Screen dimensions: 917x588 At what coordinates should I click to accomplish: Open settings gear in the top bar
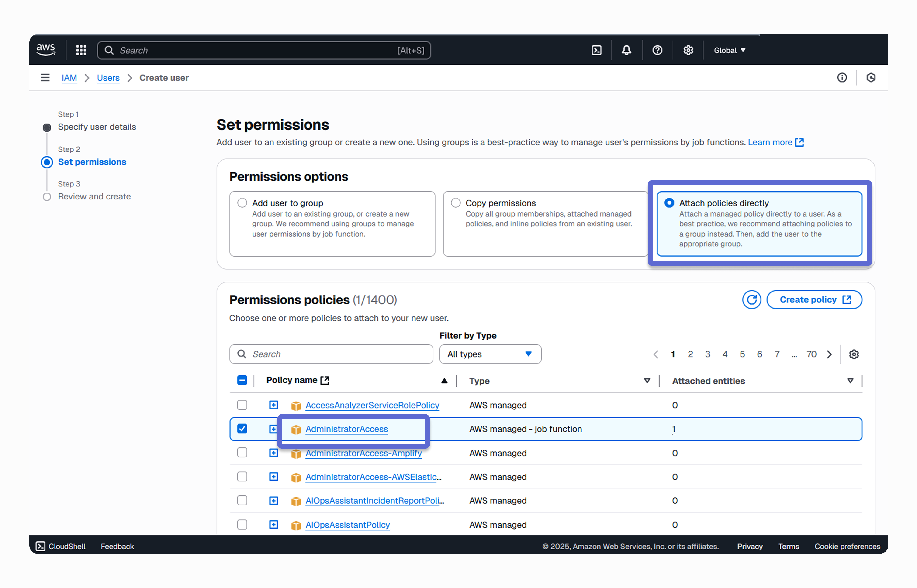(688, 50)
